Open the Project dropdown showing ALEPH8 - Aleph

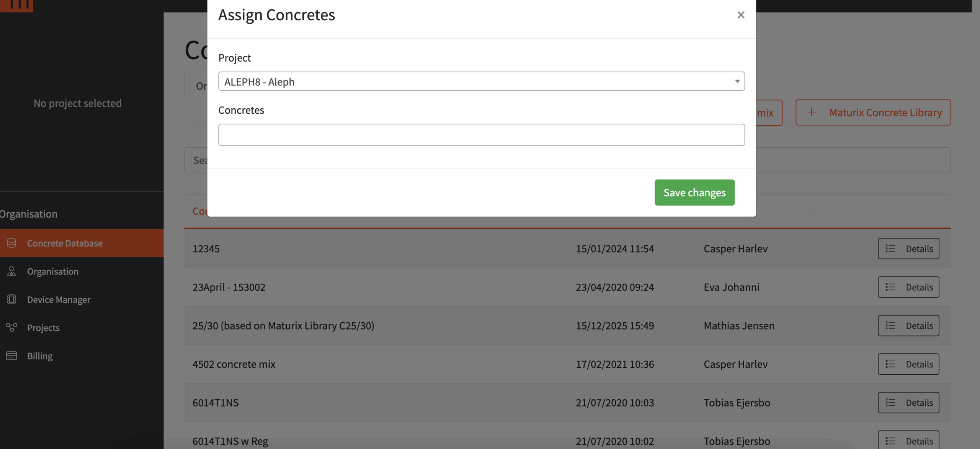[481, 81]
